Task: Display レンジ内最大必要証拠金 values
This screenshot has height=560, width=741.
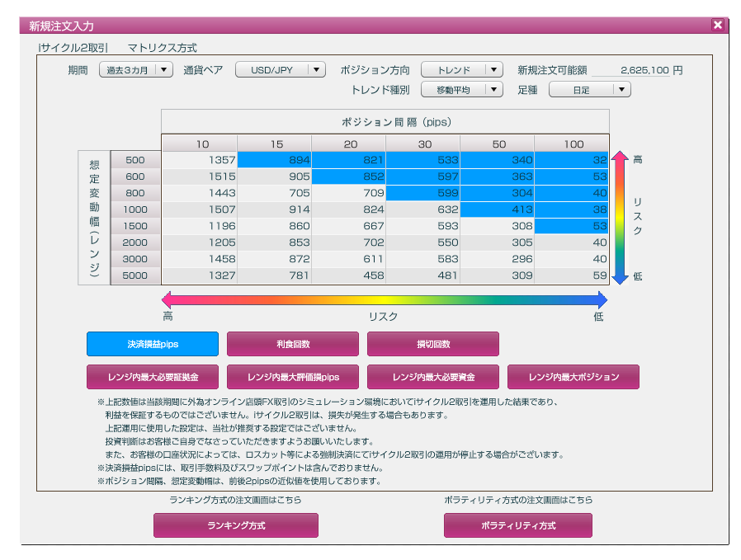Action: click(x=152, y=376)
